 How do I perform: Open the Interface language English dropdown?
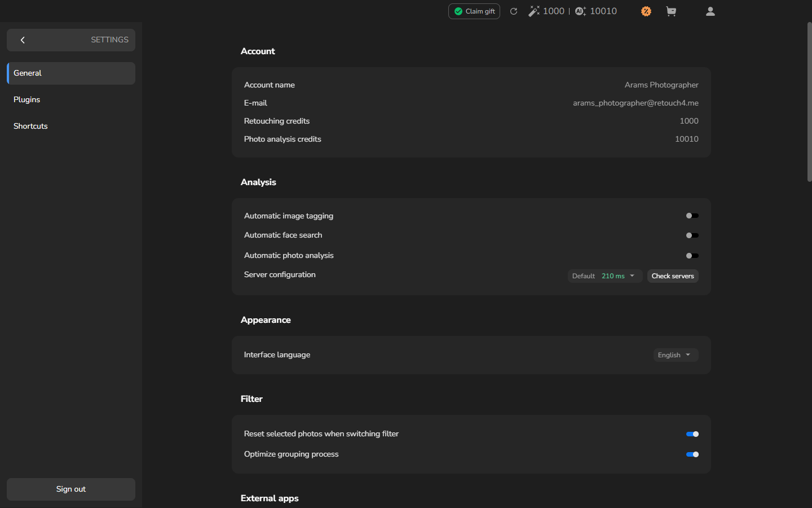click(x=676, y=355)
